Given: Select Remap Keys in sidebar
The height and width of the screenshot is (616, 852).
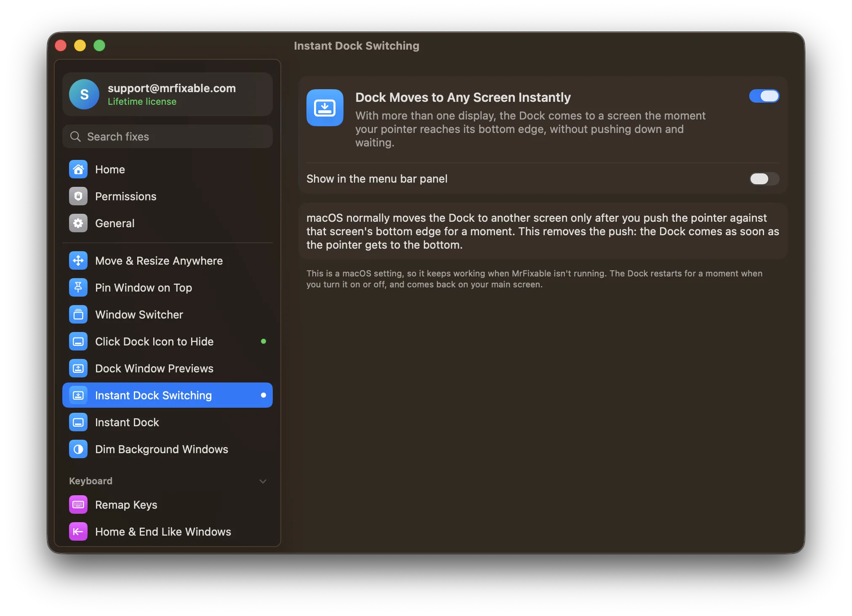Looking at the screenshot, I should pos(168,505).
